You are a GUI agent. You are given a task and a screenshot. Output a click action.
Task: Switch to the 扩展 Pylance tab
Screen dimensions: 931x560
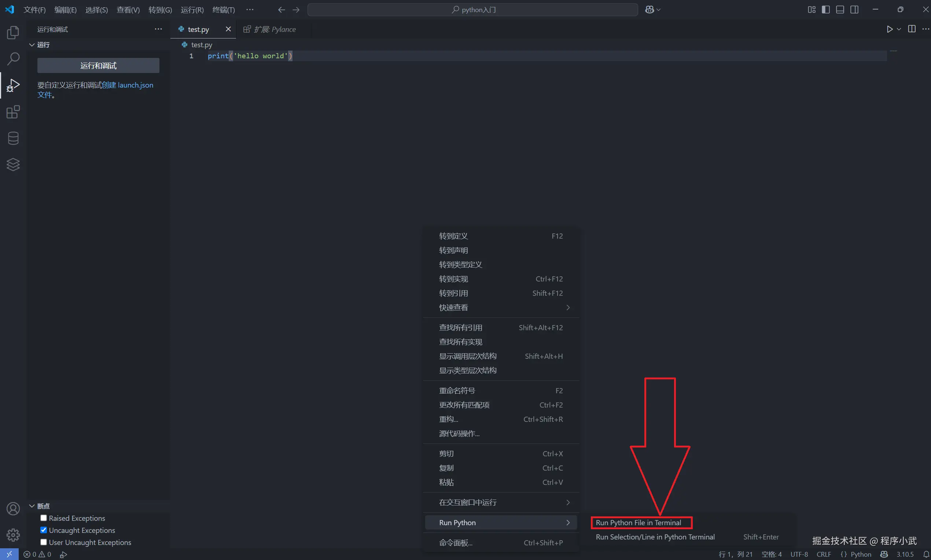point(275,29)
